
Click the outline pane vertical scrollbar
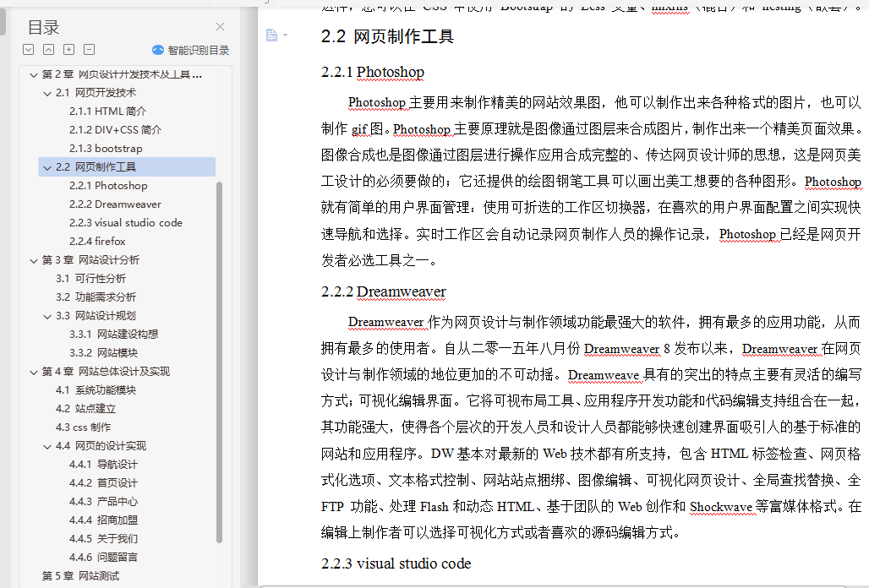tap(220, 362)
